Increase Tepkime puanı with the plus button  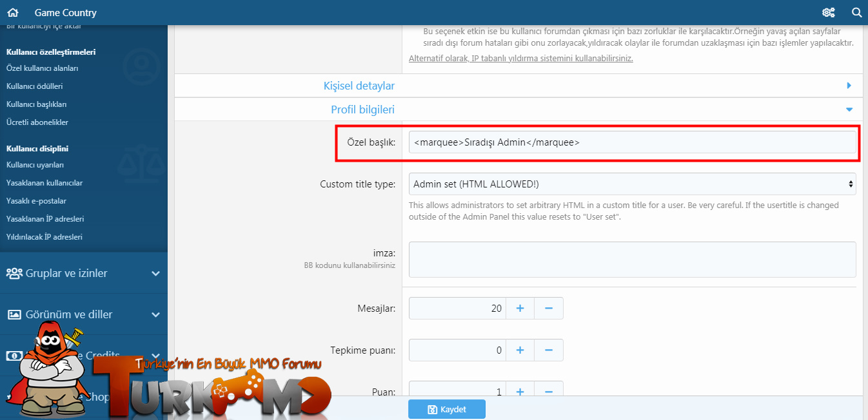[x=520, y=350]
